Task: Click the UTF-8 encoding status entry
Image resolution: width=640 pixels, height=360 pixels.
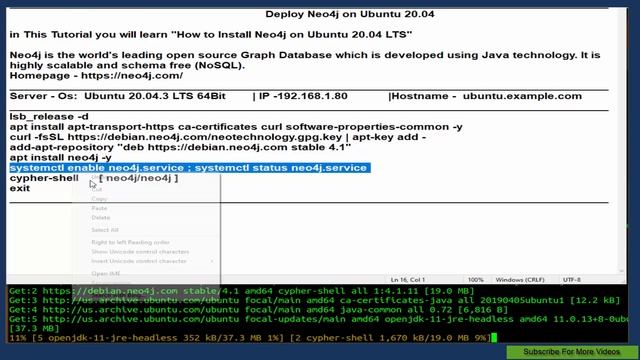Action: [571, 280]
